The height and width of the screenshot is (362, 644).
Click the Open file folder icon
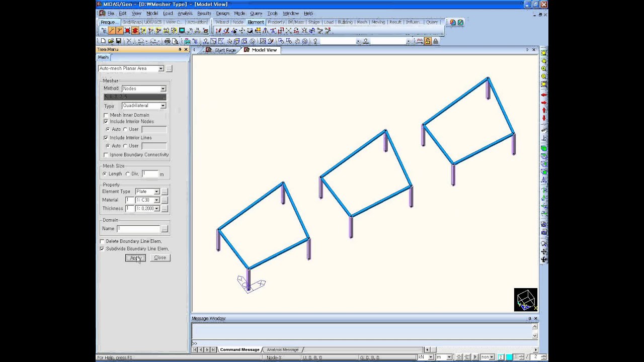click(x=111, y=41)
